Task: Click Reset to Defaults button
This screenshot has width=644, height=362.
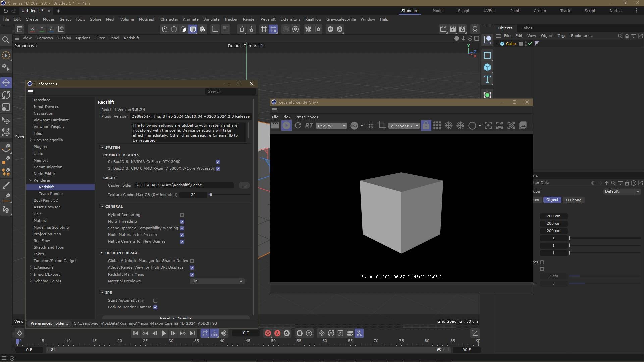Action: (x=176, y=318)
